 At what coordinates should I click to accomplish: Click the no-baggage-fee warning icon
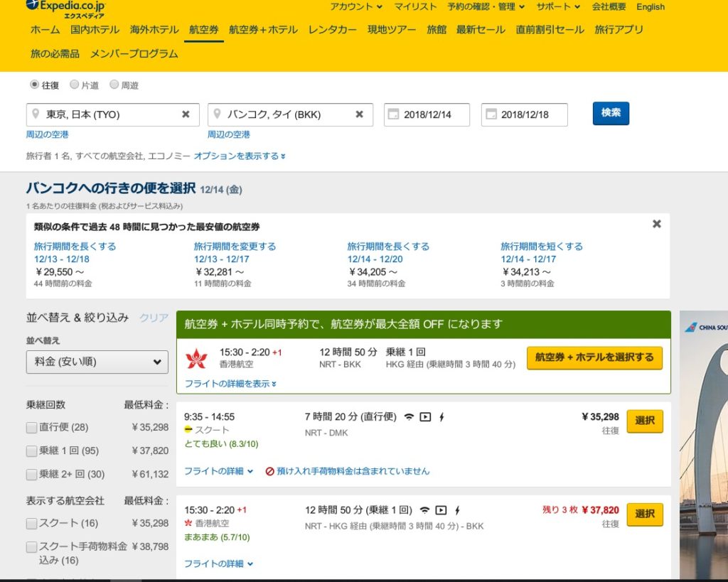(x=269, y=471)
